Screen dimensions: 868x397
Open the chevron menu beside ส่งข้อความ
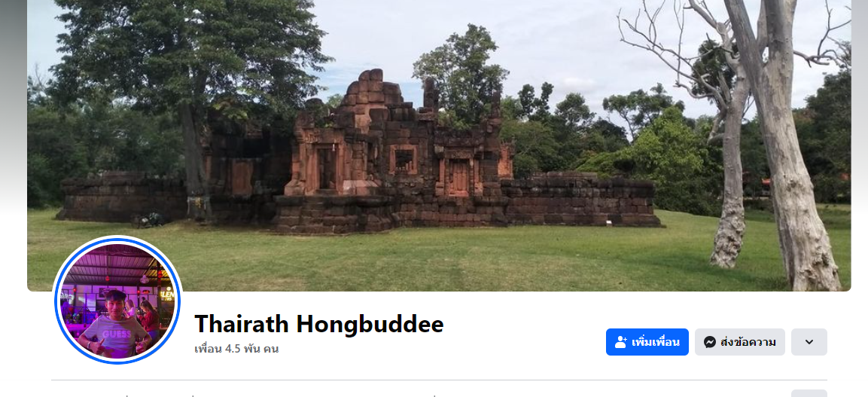[809, 342]
